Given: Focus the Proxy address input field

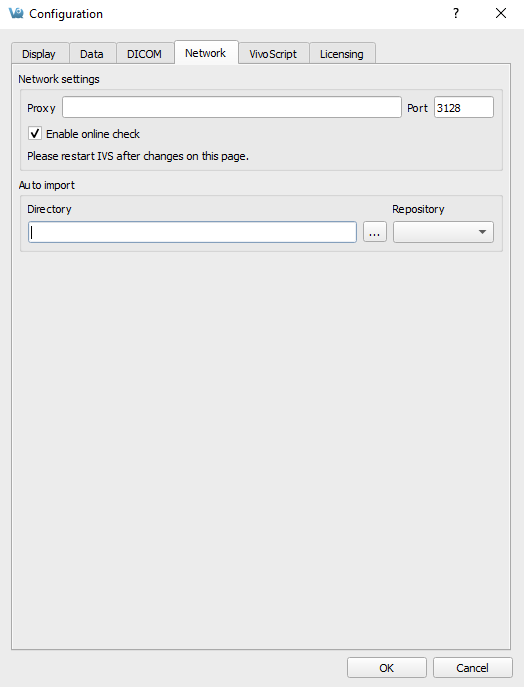Looking at the screenshot, I should coord(231,107).
